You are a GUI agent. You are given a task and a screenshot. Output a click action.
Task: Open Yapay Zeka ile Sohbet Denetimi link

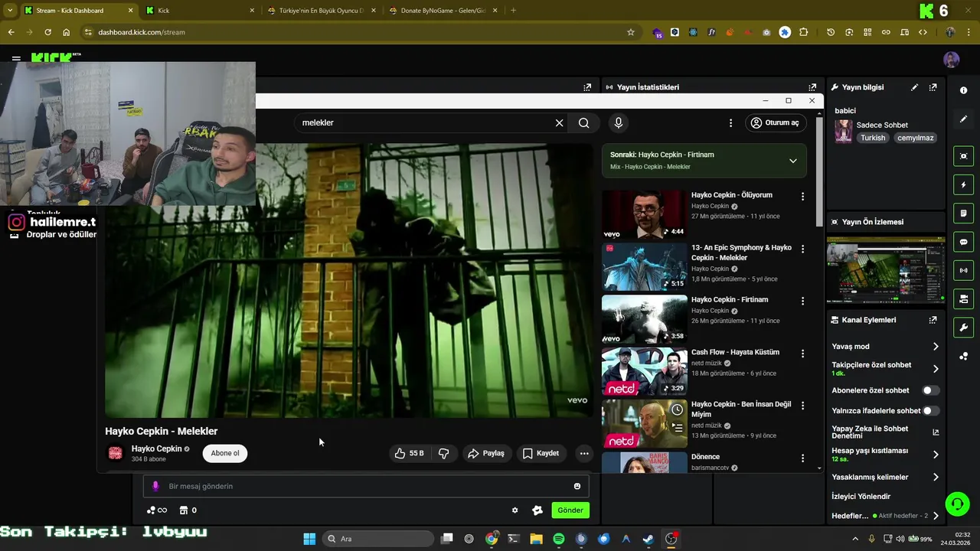pyautogui.click(x=885, y=432)
